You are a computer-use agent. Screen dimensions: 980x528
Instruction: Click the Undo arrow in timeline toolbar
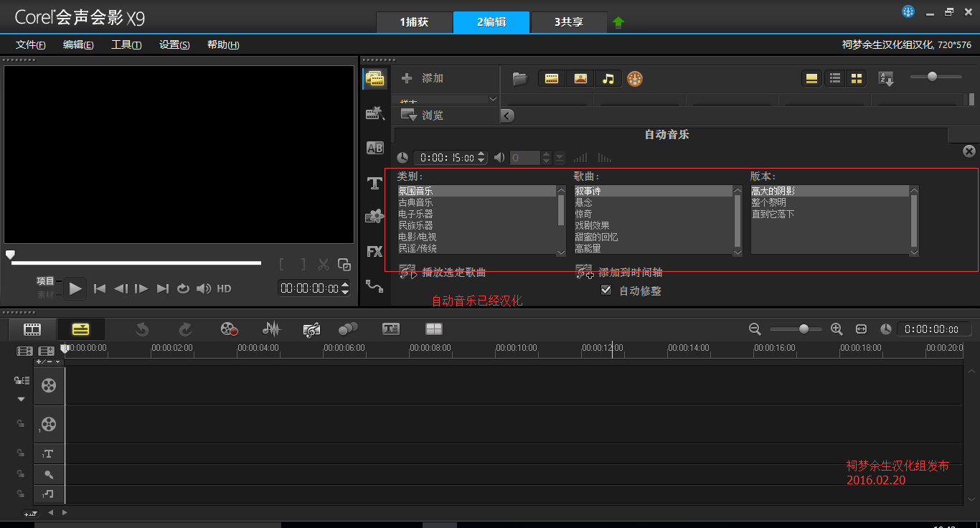pos(142,329)
